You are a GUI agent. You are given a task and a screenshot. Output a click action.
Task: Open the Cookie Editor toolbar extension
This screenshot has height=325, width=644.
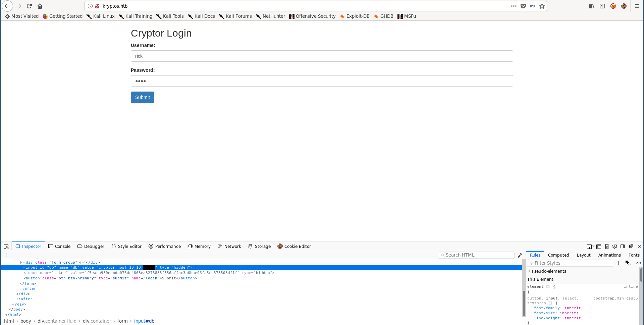pyautogui.click(x=624, y=6)
